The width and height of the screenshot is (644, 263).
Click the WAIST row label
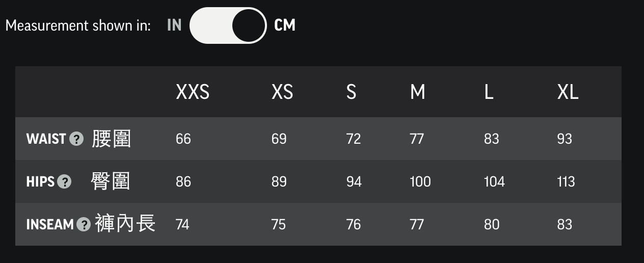46,139
